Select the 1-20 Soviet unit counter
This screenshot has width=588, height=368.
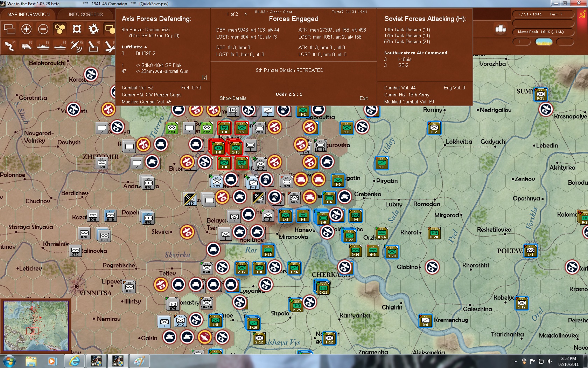(392, 252)
